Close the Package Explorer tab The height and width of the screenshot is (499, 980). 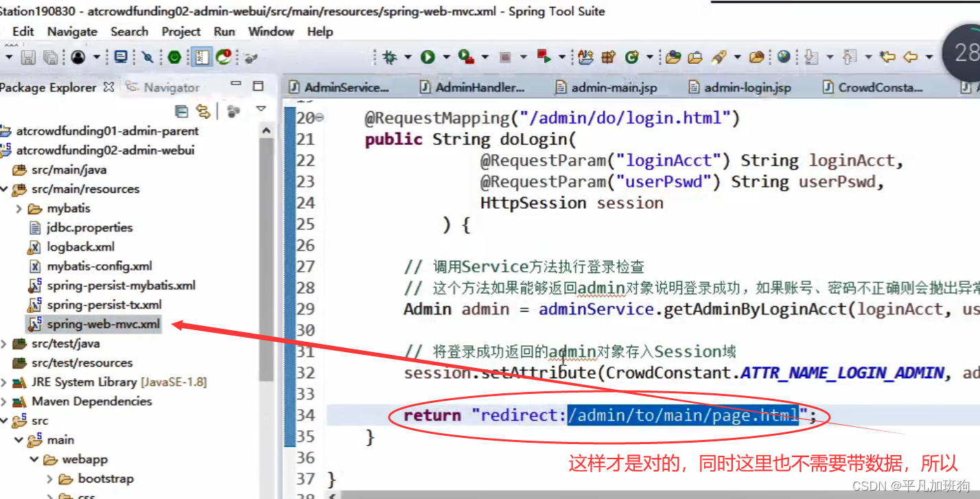point(108,87)
